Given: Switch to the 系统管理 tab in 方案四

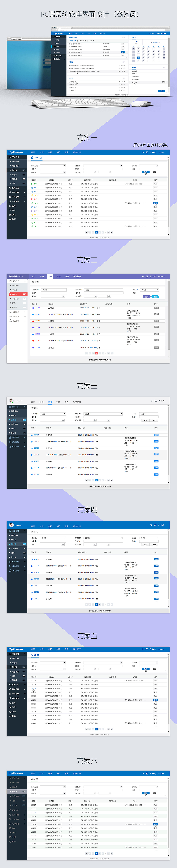Looking at the screenshot, I should (77, 526).
